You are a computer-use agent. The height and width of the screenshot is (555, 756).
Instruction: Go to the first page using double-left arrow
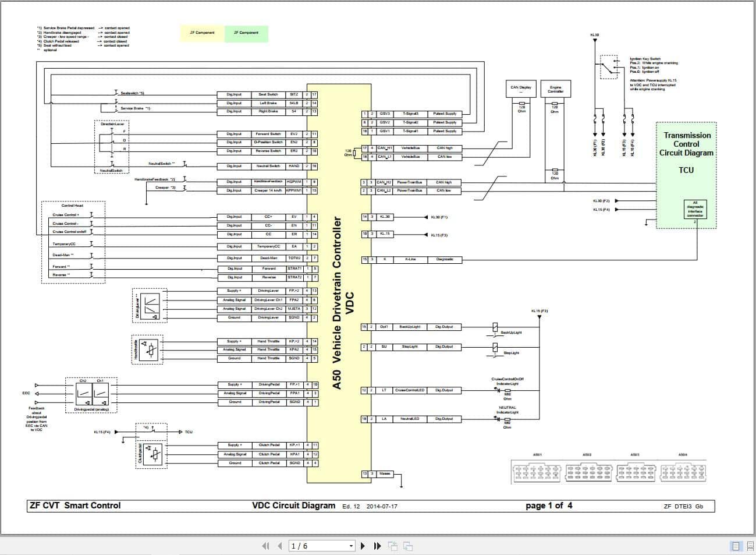coord(265,546)
